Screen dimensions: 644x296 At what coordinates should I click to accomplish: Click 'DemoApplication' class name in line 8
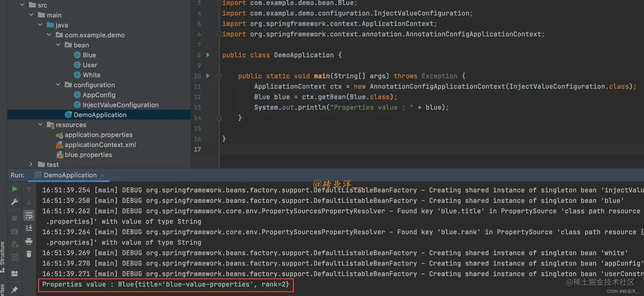point(304,55)
